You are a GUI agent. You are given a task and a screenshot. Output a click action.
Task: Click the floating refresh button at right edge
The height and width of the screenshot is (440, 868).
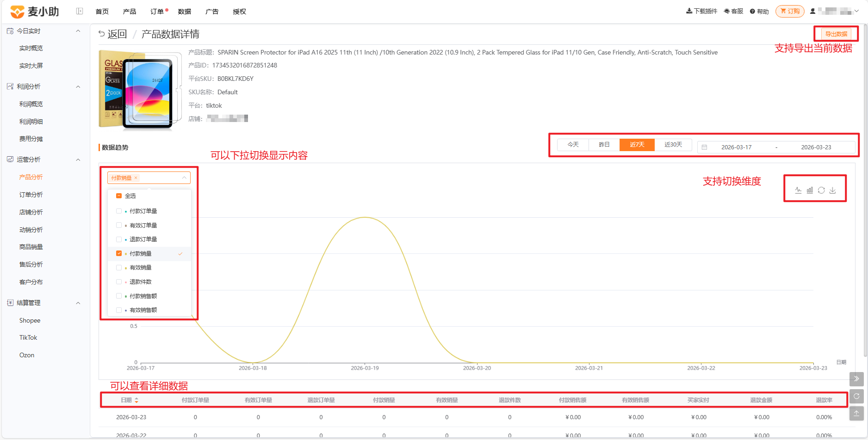click(x=856, y=396)
